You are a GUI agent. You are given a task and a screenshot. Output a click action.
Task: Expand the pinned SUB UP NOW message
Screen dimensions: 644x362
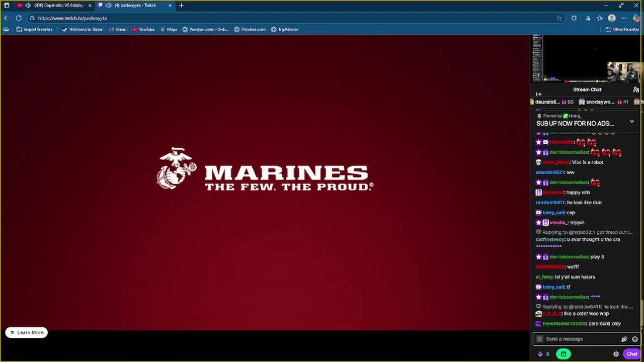pos(632,122)
